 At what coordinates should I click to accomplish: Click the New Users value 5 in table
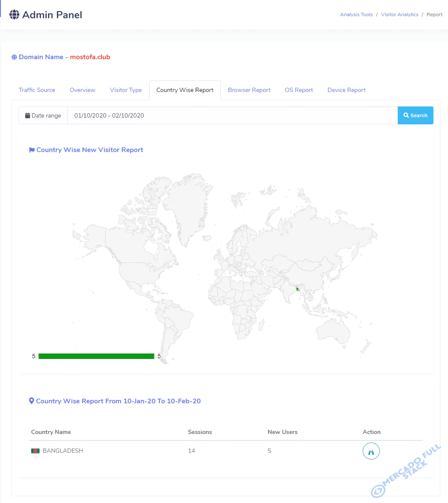tap(269, 451)
